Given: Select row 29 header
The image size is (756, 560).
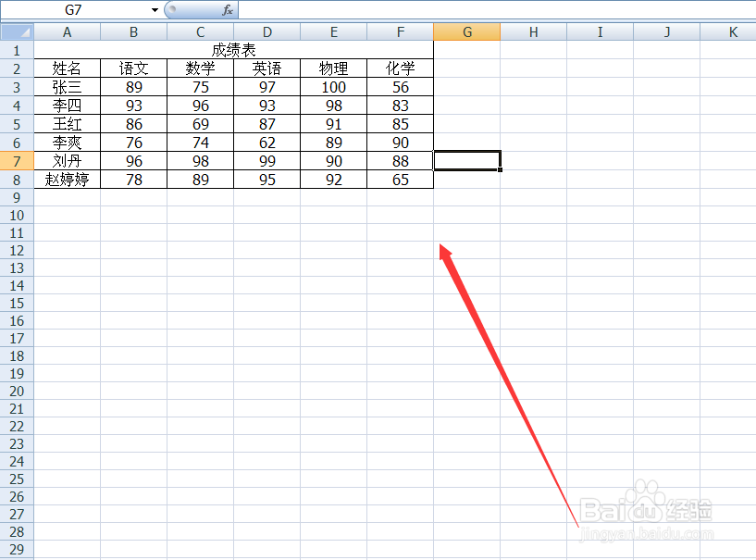Looking at the screenshot, I should coord(17,549).
